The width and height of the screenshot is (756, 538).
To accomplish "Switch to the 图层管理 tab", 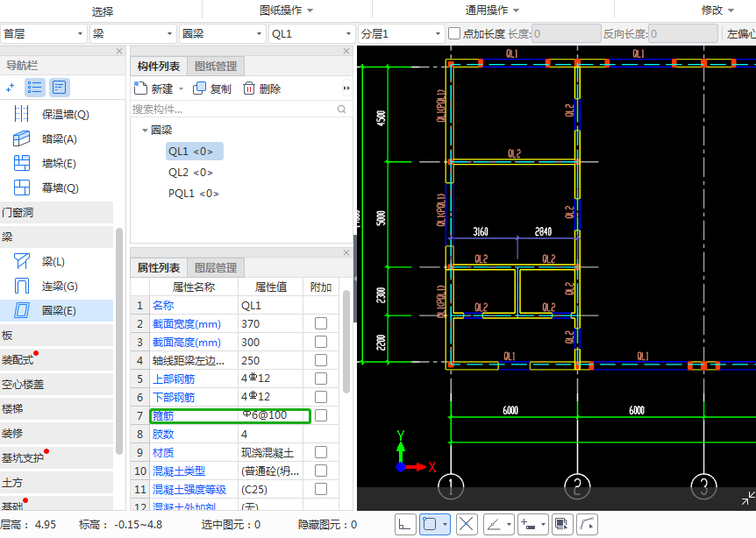I will click(216, 267).
